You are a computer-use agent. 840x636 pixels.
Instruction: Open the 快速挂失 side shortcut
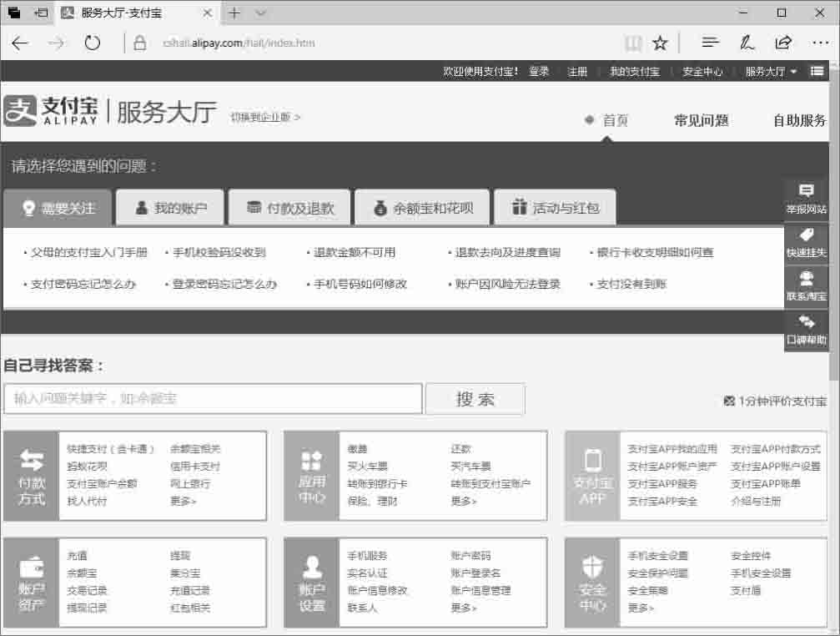coord(807,243)
